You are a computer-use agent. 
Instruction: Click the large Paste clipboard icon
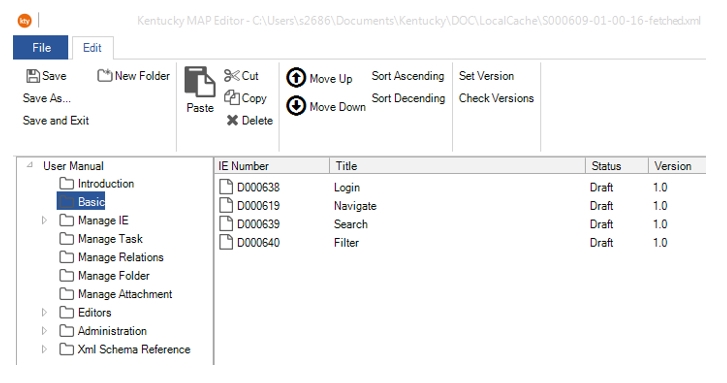(x=200, y=82)
